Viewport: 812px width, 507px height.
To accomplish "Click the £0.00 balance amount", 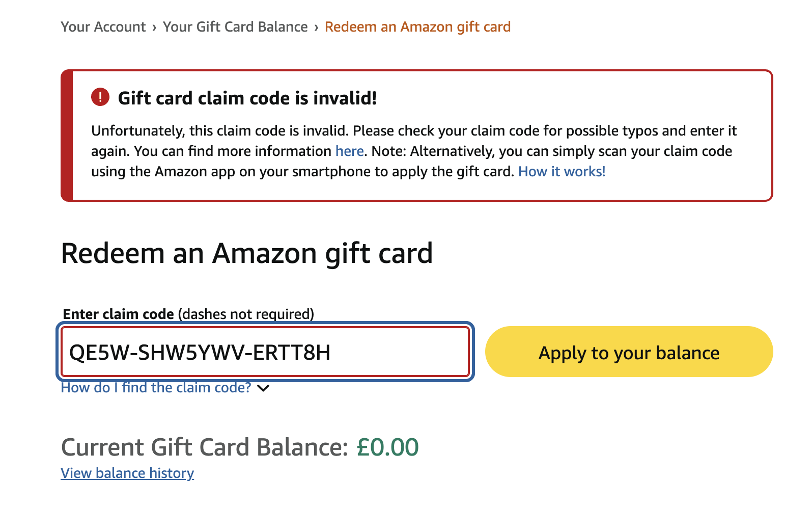I will click(387, 447).
